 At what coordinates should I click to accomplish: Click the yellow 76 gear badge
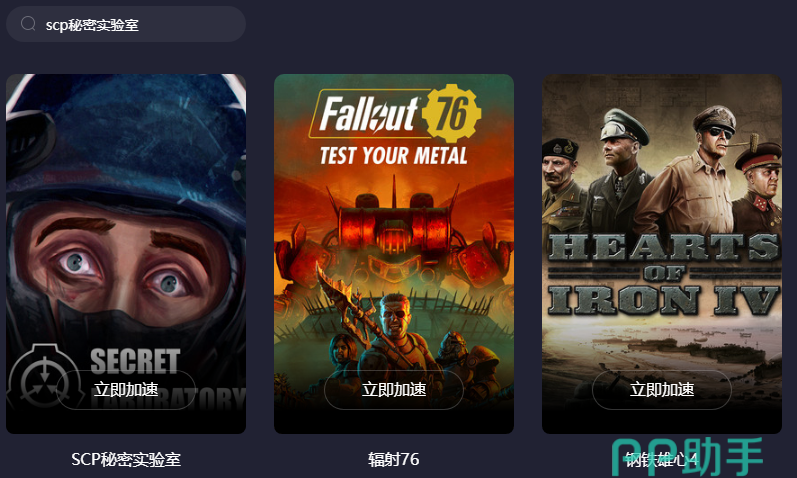point(451,113)
